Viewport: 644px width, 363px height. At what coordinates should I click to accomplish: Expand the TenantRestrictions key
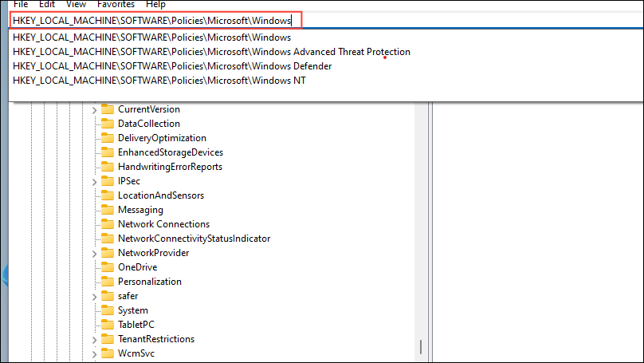tap(95, 340)
